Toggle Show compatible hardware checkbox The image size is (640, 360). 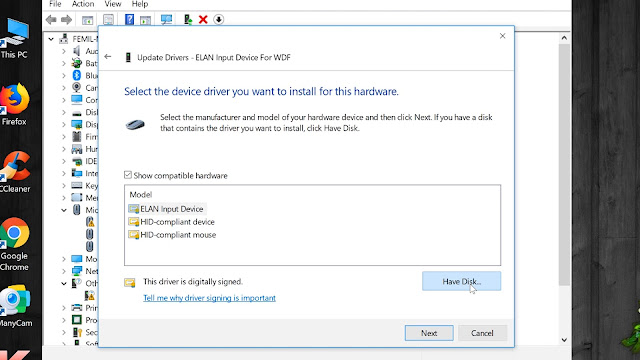click(x=128, y=175)
